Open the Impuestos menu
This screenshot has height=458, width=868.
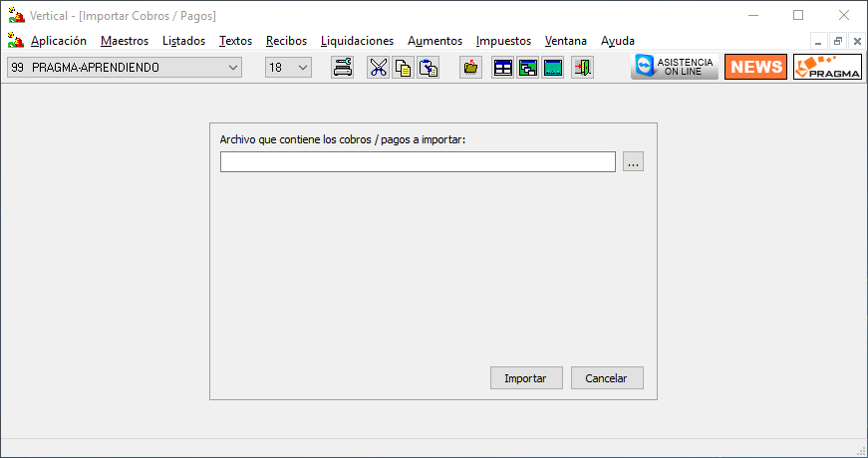tap(503, 41)
